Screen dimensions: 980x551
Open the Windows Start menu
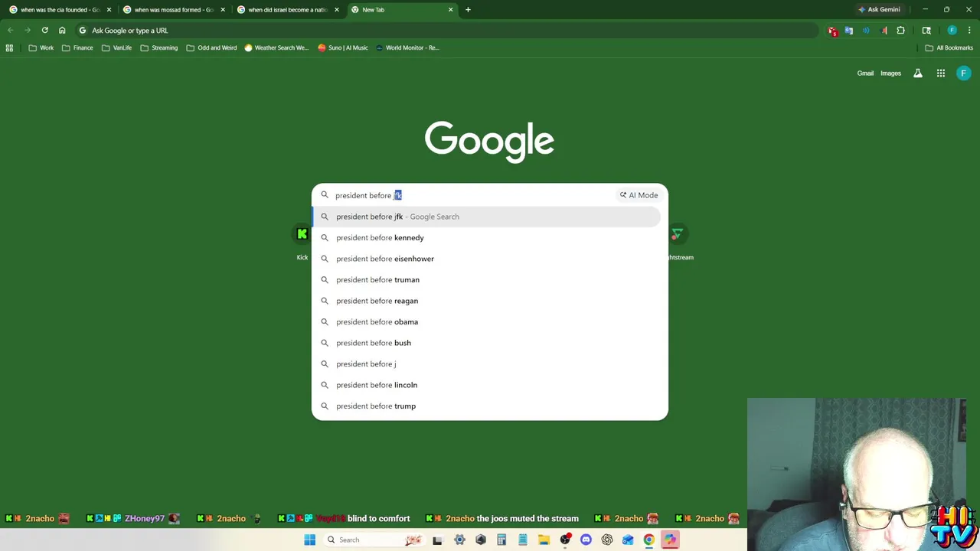309,540
